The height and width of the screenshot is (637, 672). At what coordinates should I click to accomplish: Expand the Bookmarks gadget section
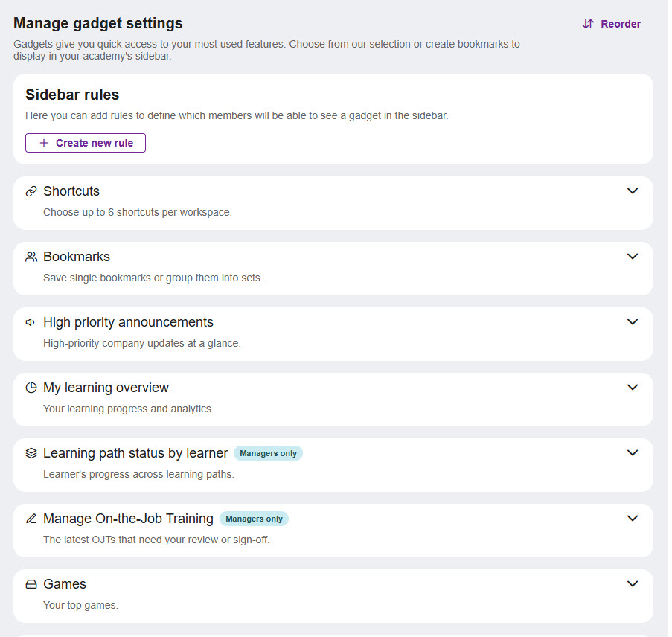click(633, 257)
